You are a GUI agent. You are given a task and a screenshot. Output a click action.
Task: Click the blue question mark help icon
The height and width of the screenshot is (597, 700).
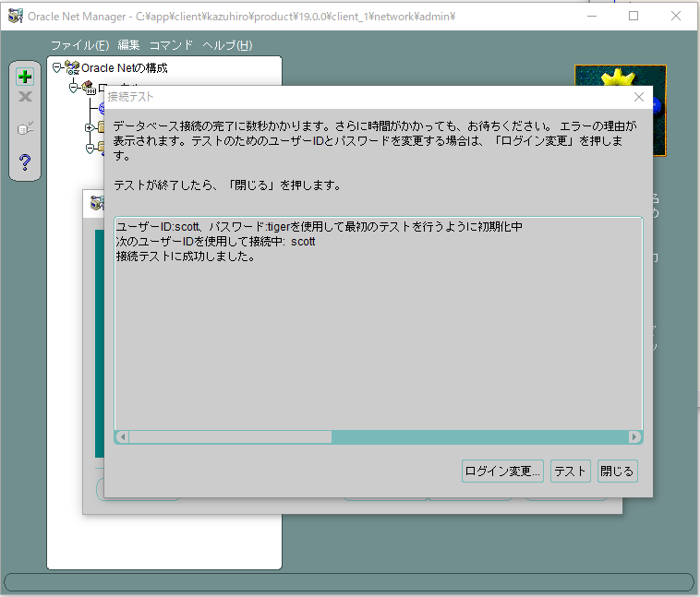[x=26, y=162]
